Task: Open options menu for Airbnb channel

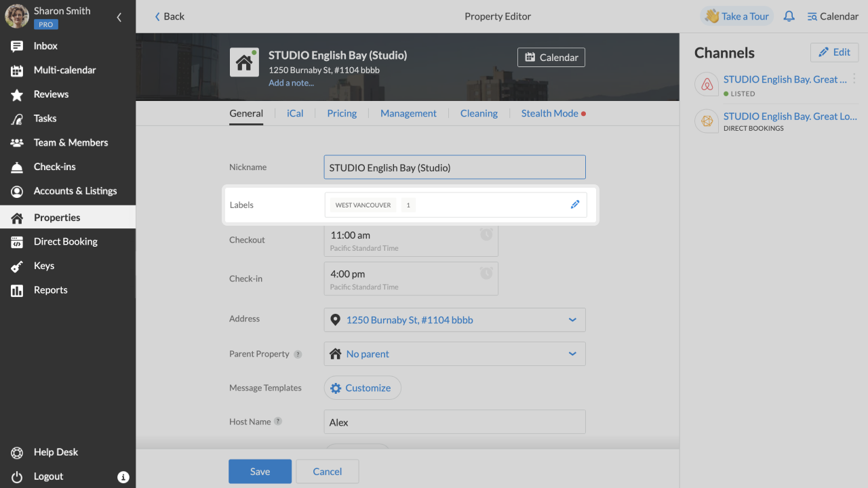Action: [x=854, y=79]
